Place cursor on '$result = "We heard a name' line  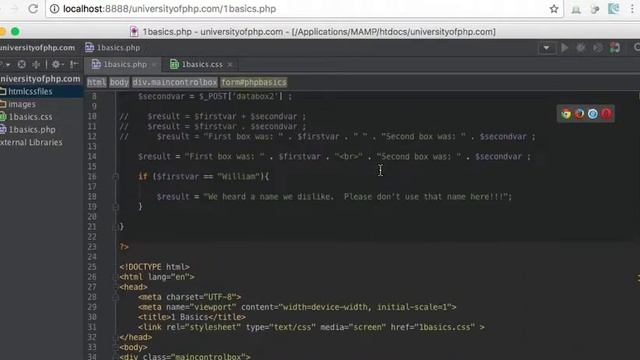pyautogui.click(x=334, y=197)
